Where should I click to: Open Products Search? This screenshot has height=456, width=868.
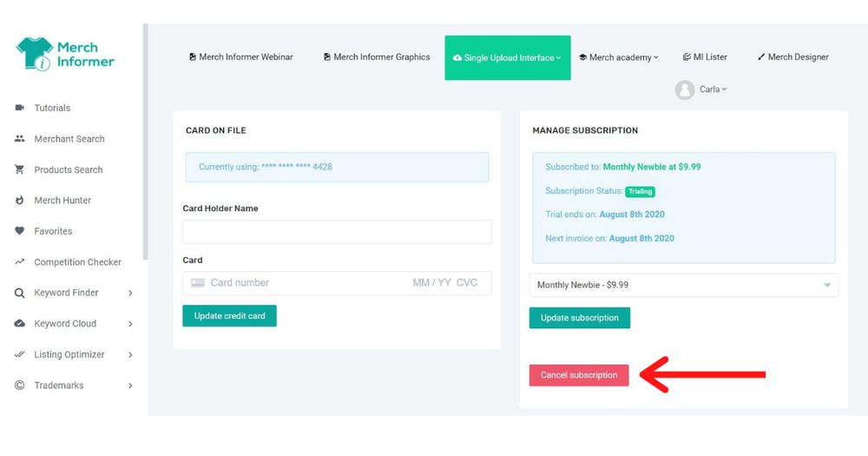(x=68, y=170)
